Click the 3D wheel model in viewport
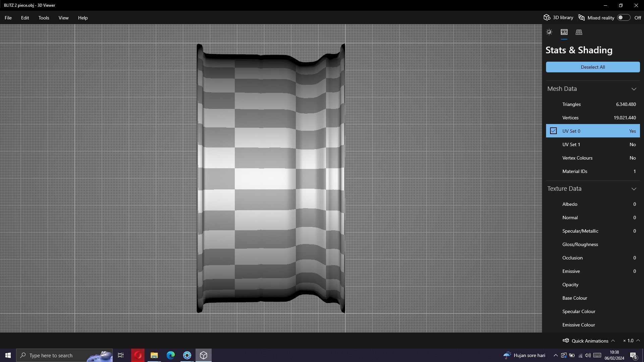The width and height of the screenshot is (644, 362). (x=271, y=178)
